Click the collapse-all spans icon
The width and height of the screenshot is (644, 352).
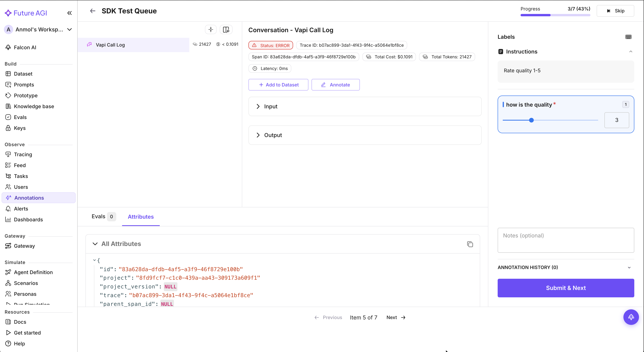pos(211,29)
